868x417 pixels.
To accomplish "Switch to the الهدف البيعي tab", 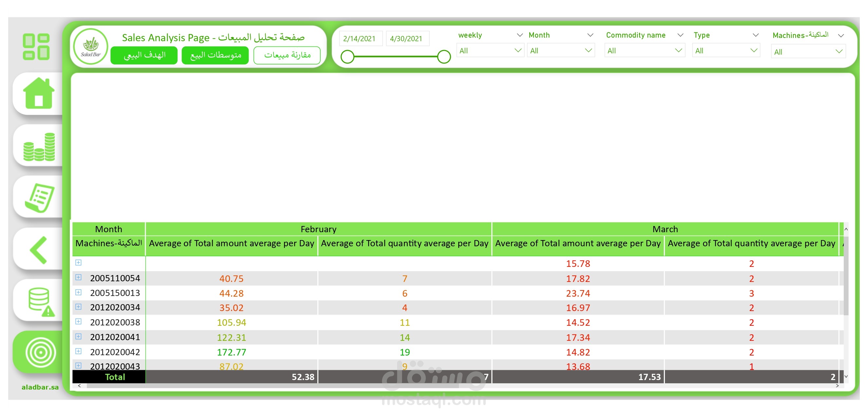I will click(144, 55).
